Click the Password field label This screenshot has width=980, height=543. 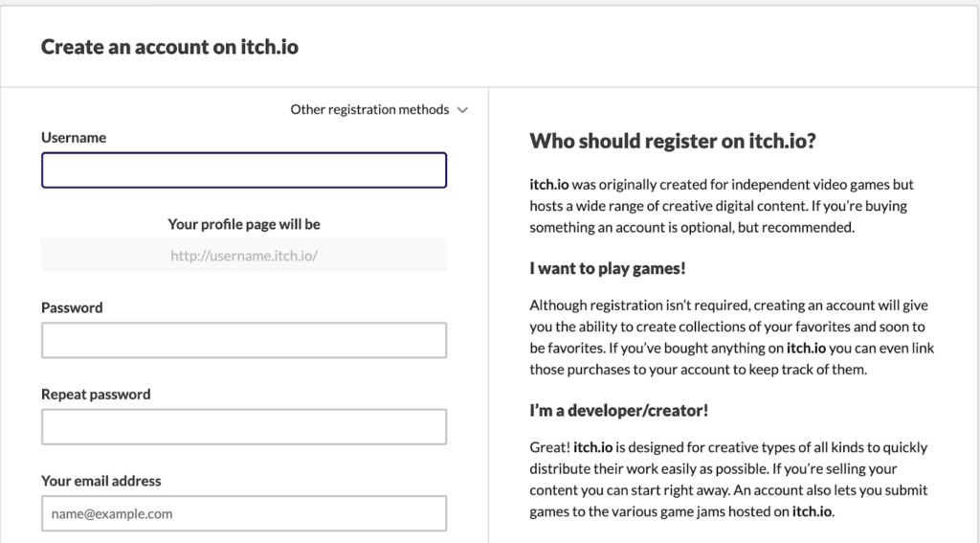[x=72, y=308]
